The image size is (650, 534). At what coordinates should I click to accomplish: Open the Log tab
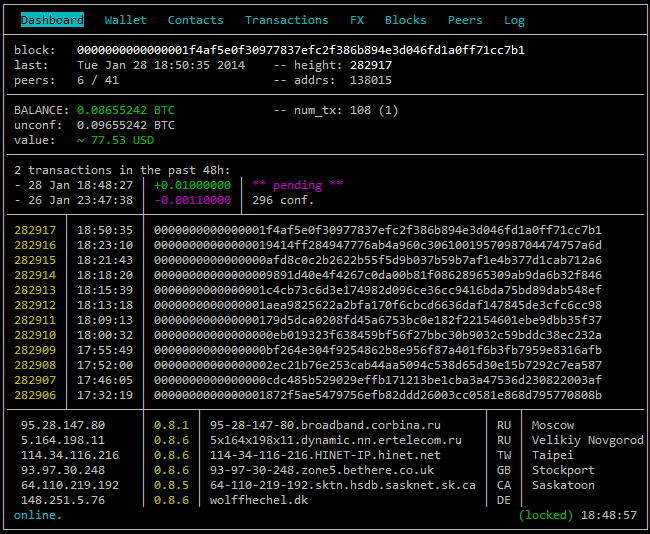[514, 20]
